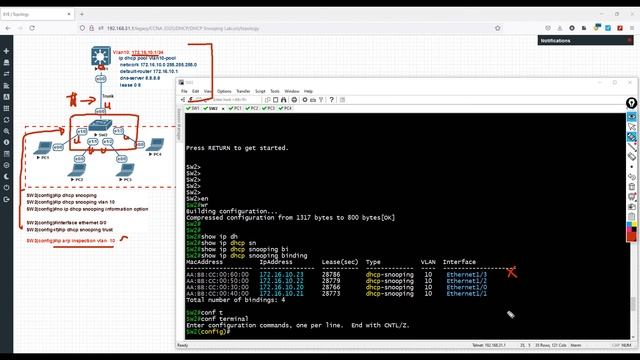The width and height of the screenshot is (640, 360).
Task: Select the PC2 laptop node
Action: [77, 170]
